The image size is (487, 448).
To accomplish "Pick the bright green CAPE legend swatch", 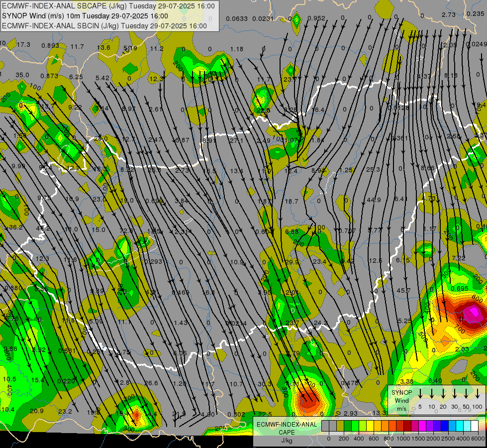I will click(355, 426).
